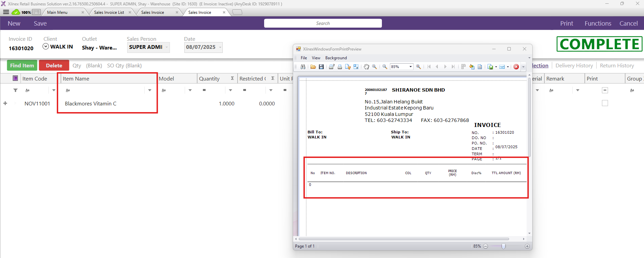The width and height of the screenshot is (644, 258).
Task: Click the hamburger menu icon at top left
Action: [6, 12]
